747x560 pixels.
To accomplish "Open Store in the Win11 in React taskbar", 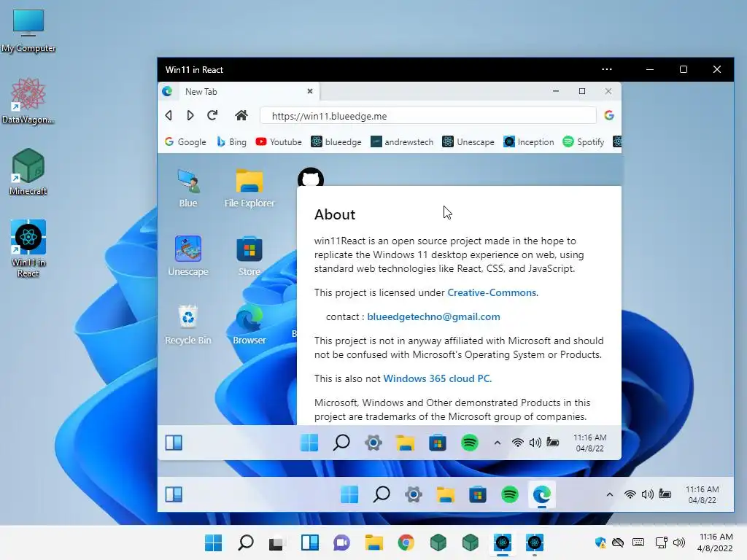I will click(x=478, y=494).
